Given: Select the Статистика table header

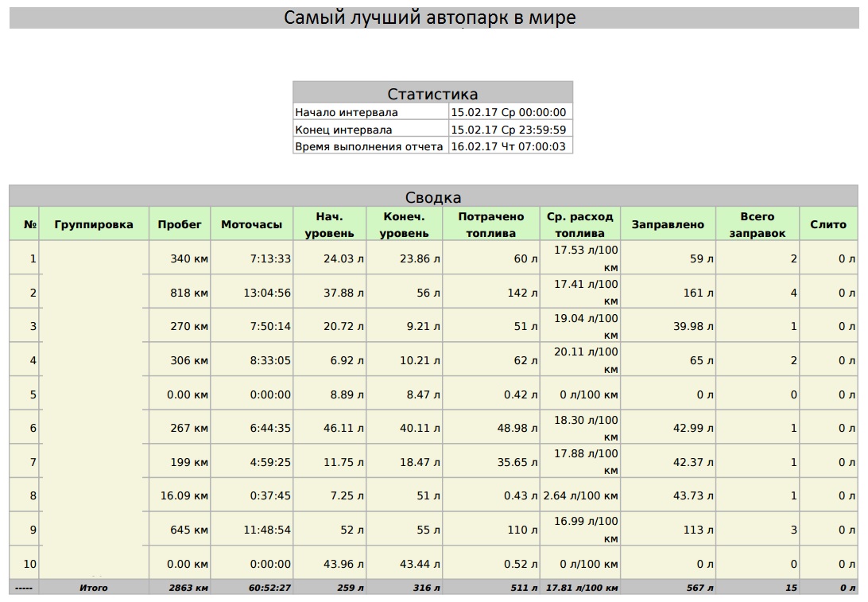Looking at the screenshot, I should (x=432, y=94).
